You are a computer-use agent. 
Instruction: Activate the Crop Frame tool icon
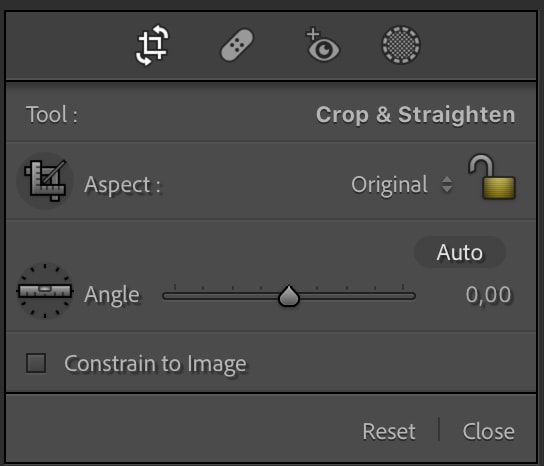(x=45, y=180)
